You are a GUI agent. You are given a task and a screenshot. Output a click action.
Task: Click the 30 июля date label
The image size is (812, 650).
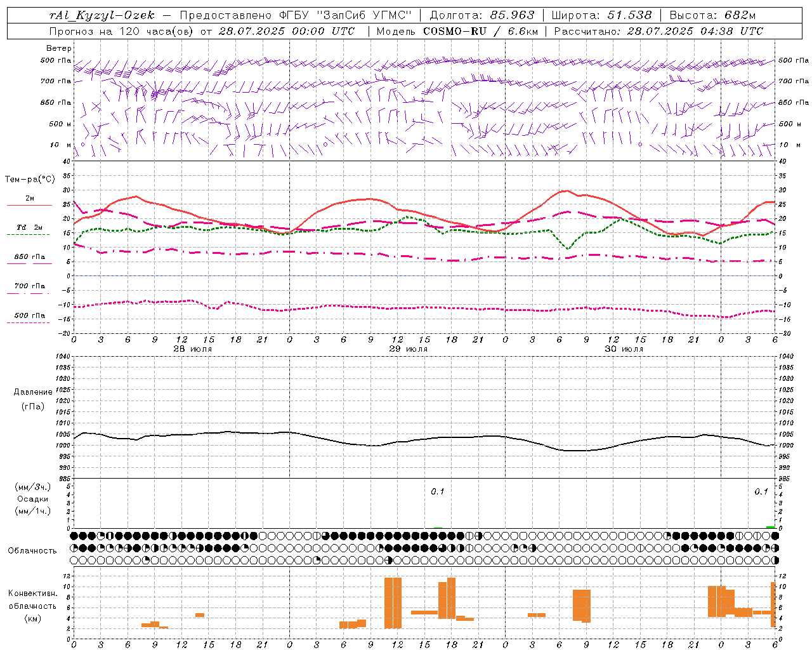click(x=624, y=349)
